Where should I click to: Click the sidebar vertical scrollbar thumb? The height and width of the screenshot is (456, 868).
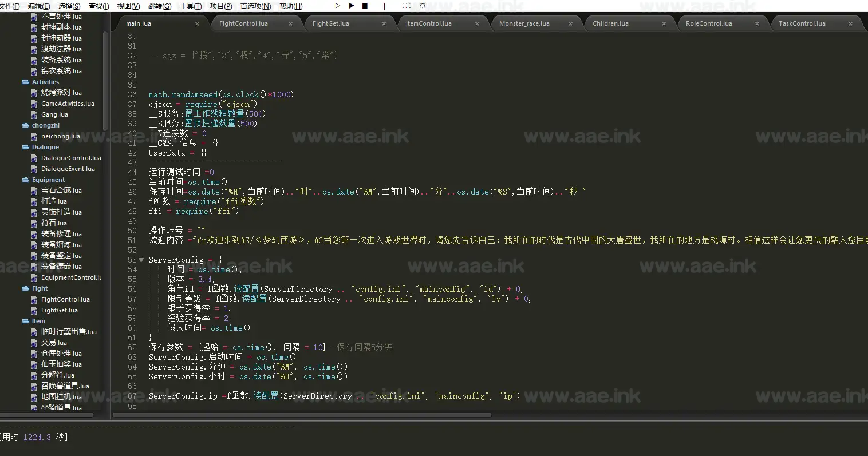click(105, 80)
